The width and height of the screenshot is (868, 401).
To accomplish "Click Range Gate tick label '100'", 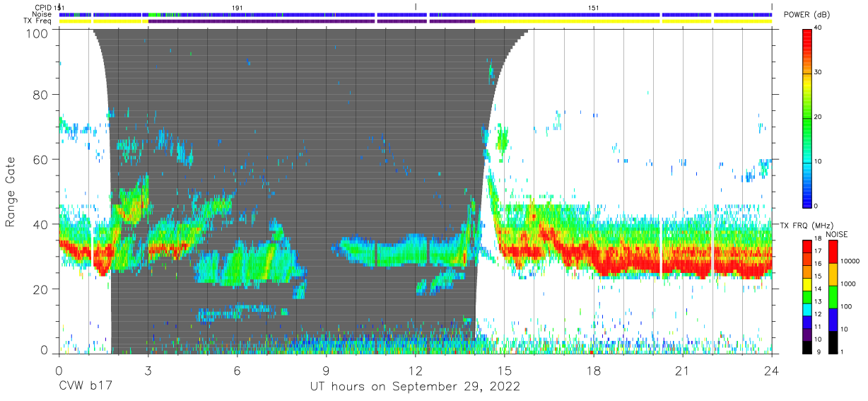I will 37,33.
